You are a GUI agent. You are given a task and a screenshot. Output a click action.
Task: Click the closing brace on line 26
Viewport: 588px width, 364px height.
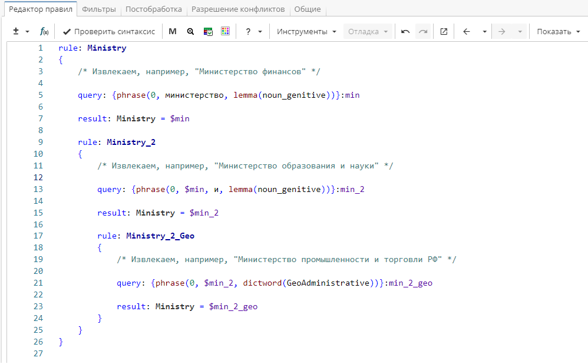point(61,342)
